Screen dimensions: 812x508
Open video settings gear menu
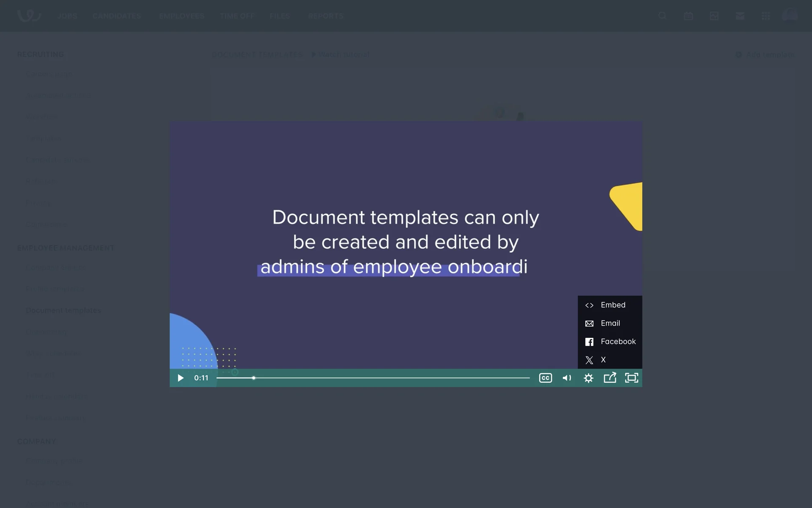[588, 378]
